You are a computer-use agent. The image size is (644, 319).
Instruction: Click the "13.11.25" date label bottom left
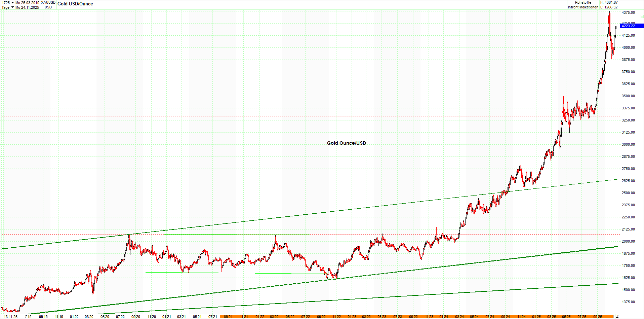point(11,316)
